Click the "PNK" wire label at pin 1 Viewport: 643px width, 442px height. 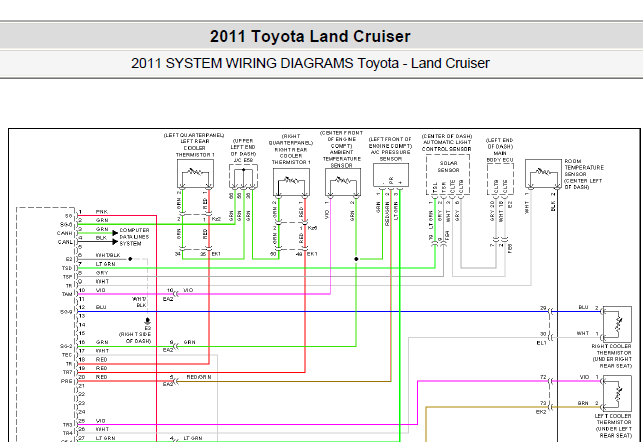point(102,212)
